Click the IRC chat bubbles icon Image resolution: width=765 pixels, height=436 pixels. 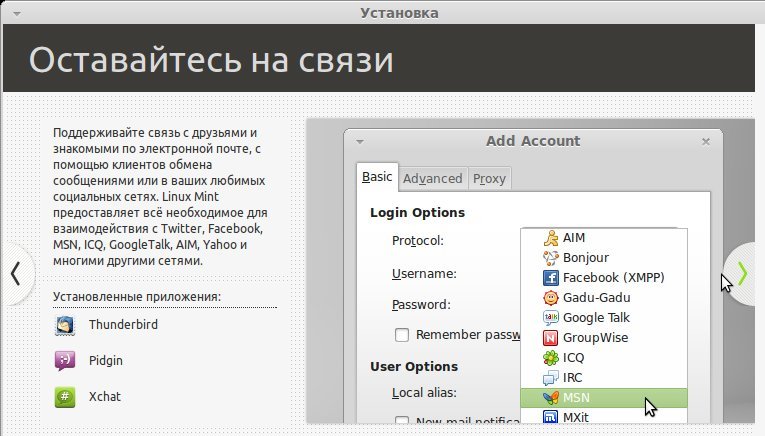[551, 378]
